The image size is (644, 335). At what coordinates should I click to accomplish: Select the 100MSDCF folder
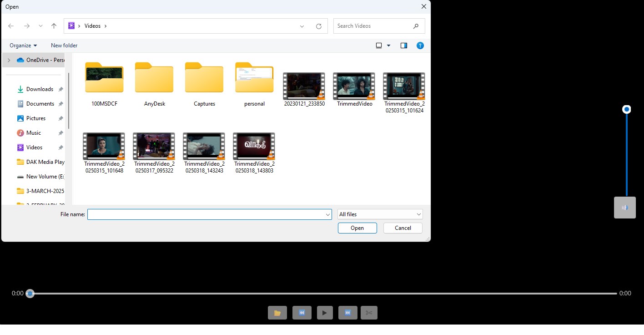coord(104,85)
